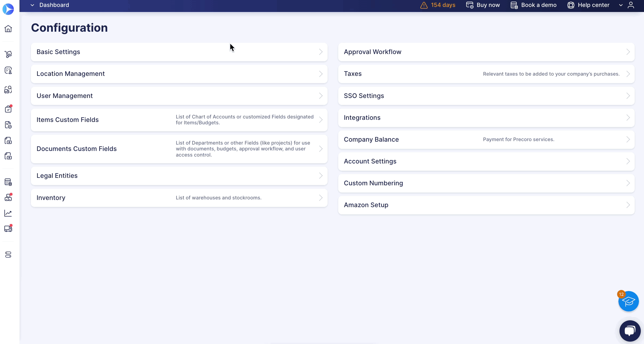This screenshot has height=344, width=644.
Task: Open the document-with-checkmark icon in the sidebar
Action: (8, 125)
